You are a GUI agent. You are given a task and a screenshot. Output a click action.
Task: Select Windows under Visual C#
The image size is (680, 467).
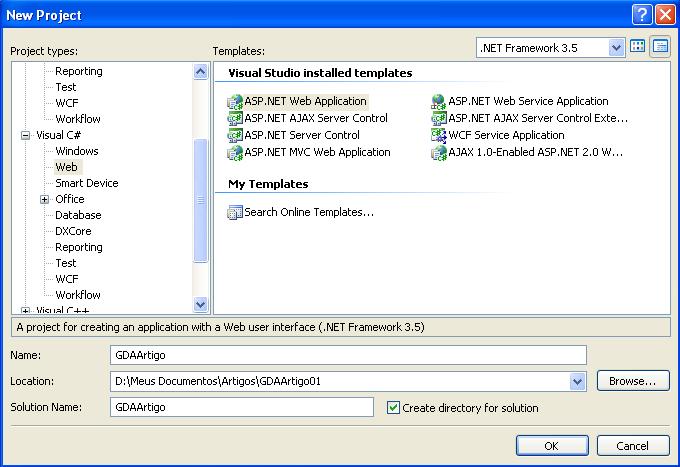76,151
